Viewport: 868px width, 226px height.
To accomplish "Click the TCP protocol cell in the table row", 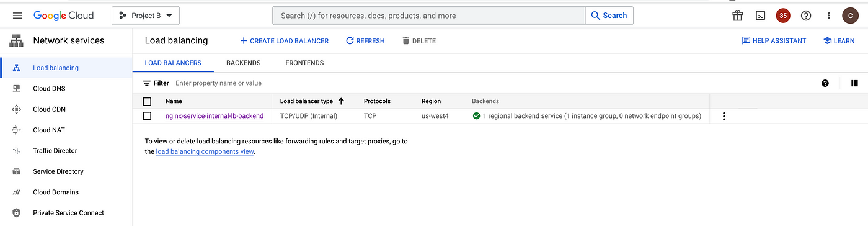I will click(370, 116).
